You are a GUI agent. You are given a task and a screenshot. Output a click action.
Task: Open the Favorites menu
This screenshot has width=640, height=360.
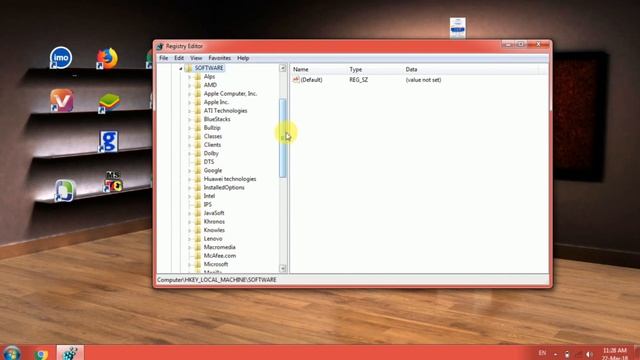click(x=220, y=58)
